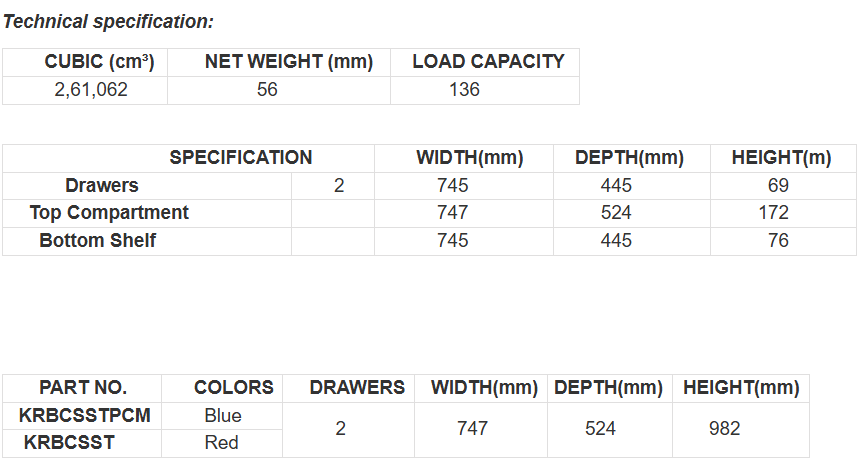Click the Bottom Shelf row label
The height and width of the screenshot is (462, 862).
[x=98, y=241]
